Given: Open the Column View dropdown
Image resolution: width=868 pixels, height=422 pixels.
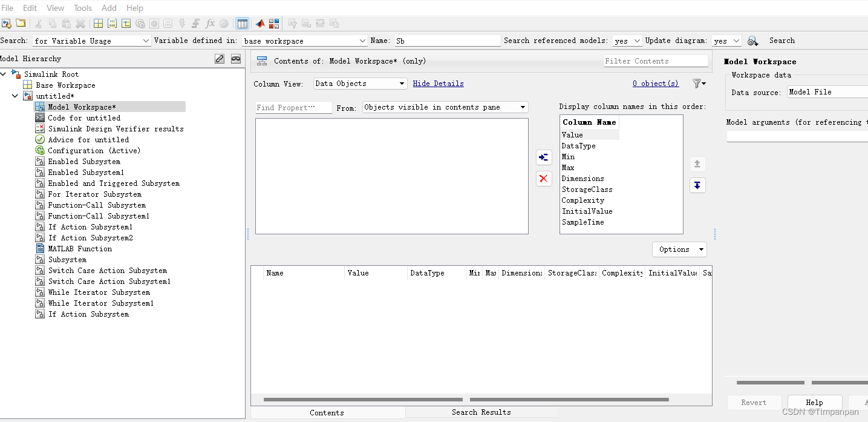Looking at the screenshot, I should click(359, 83).
